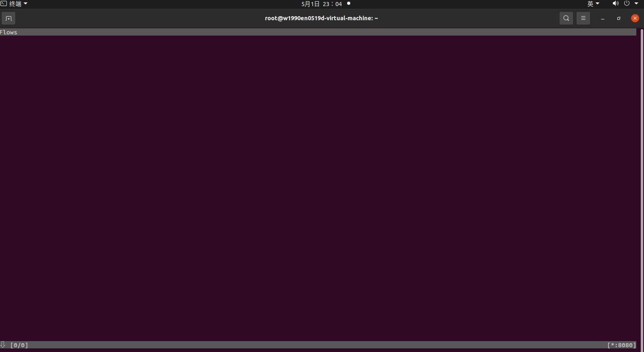Select the Flows header text
The image size is (644, 352).
tap(8, 32)
